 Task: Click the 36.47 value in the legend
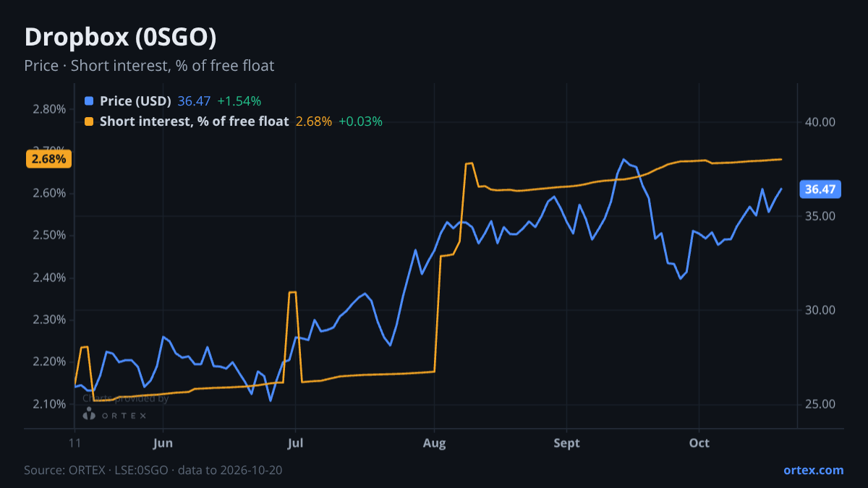[194, 101]
